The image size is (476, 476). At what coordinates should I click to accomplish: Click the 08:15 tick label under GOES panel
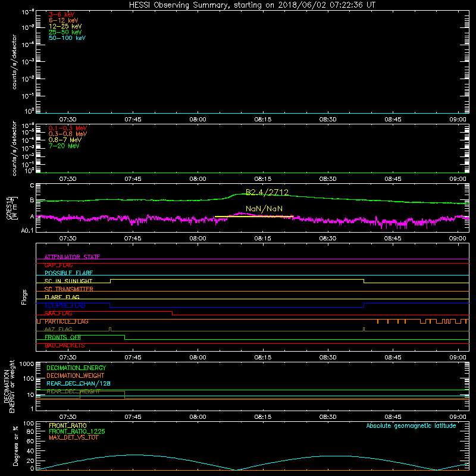(x=262, y=239)
